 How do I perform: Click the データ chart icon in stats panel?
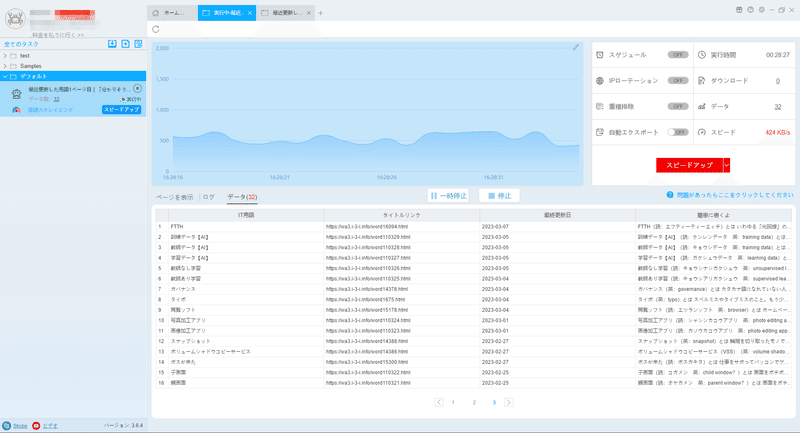point(702,107)
